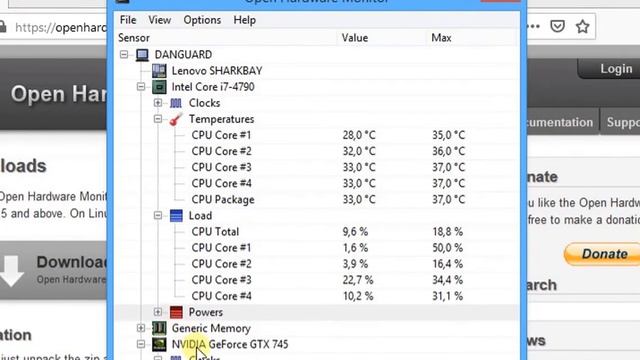
Task: Open the Options menu
Action: (x=202, y=20)
